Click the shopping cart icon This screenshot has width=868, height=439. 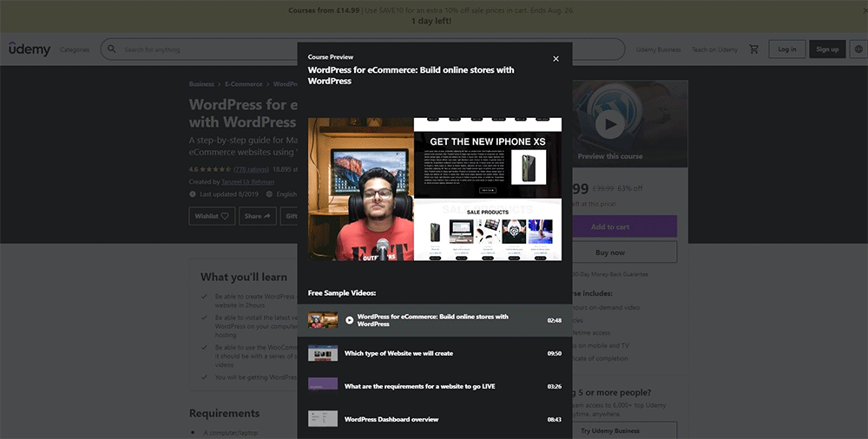(x=753, y=49)
